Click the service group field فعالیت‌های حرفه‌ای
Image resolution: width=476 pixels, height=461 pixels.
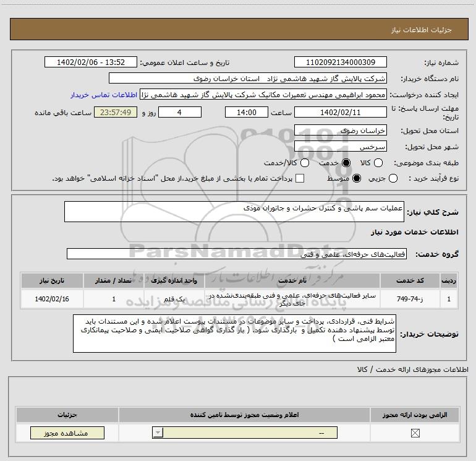pyautogui.click(x=237, y=254)
